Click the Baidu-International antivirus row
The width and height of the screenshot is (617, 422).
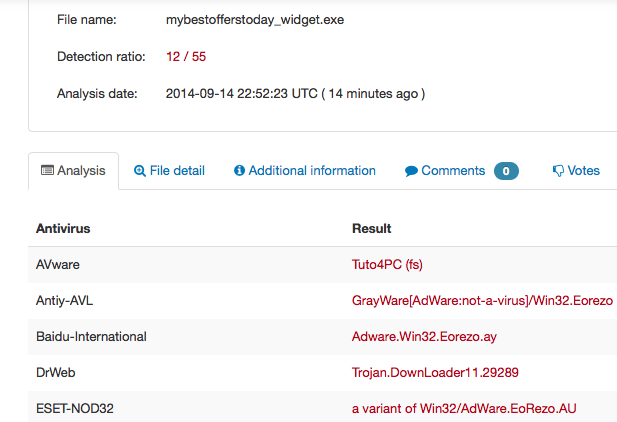(x=323, y=337)
